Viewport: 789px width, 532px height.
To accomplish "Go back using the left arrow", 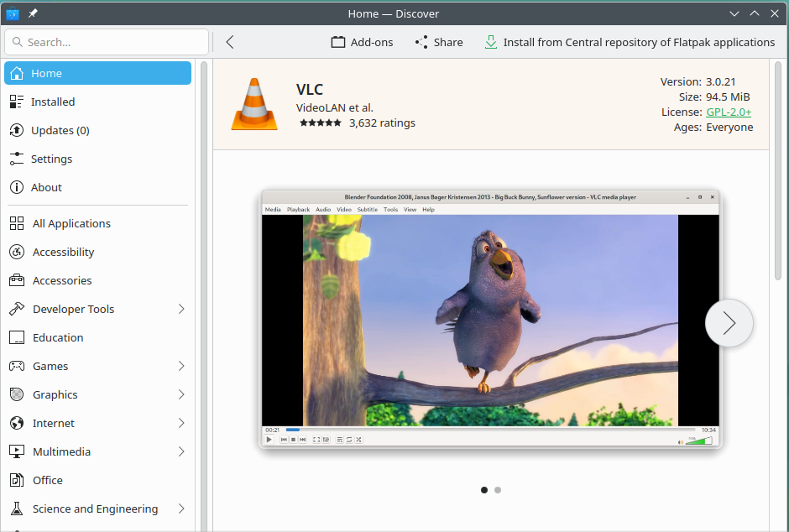I will tap(230, 42).
